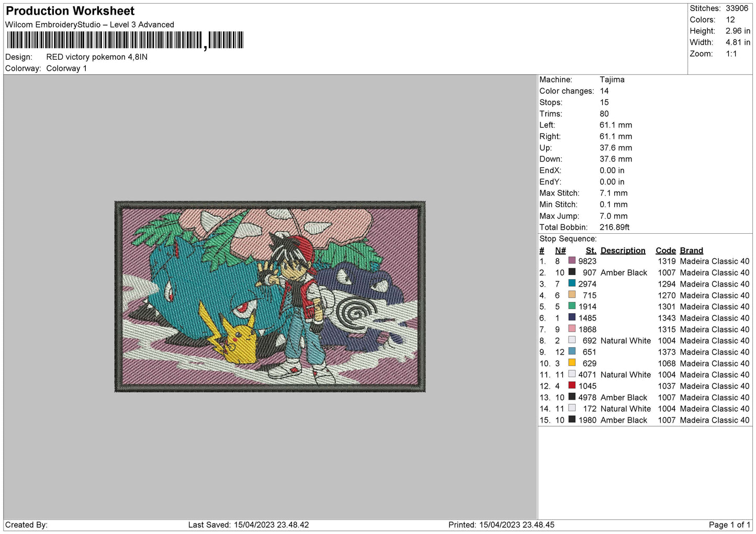This screenshot has height=534, width=756.
Task: Click code 1037 in stop 12
Action: 667,386
